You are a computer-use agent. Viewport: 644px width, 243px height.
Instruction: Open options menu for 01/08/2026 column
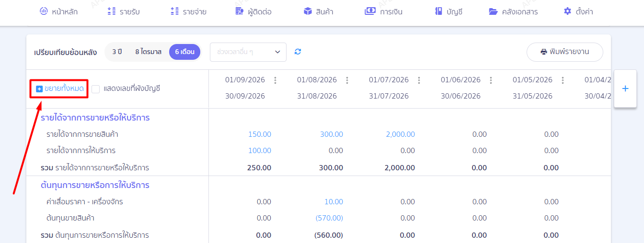click(347, 80)
